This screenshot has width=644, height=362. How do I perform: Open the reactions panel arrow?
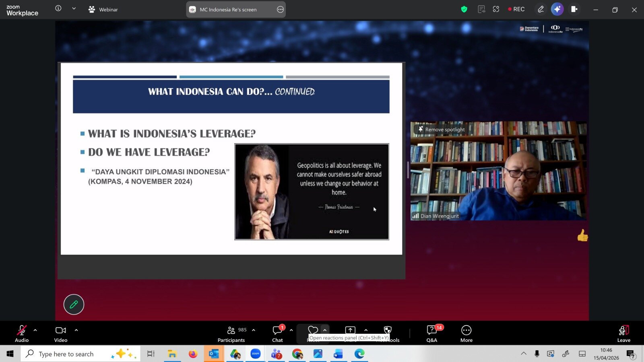pyautogui.click(x=325, y=330)
